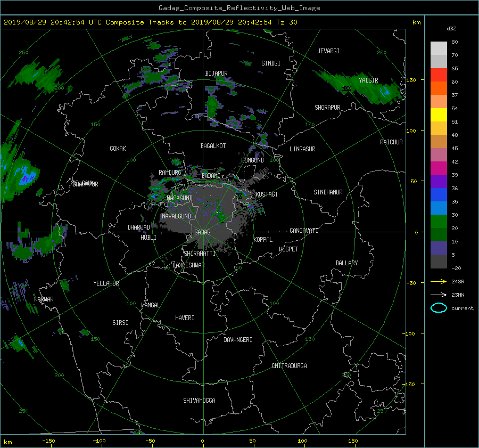Click the HUBLI city label
Image resolution: width=479 pixels, height=448 pixels.
click(148, 238)
